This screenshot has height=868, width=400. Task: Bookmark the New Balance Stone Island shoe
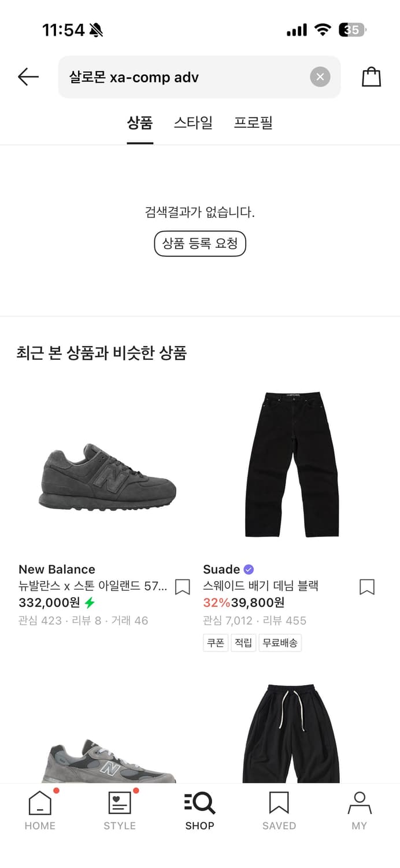(183, 587)
